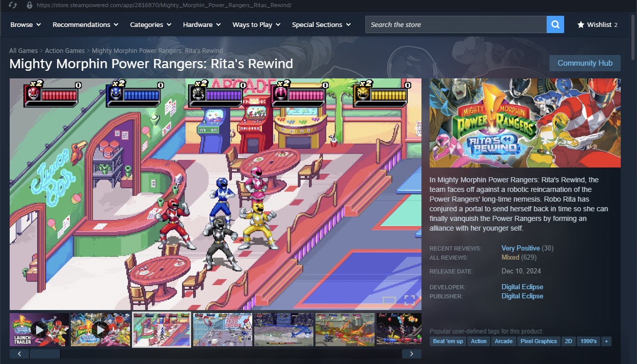Click the browser URL address text

pos(164,5)
